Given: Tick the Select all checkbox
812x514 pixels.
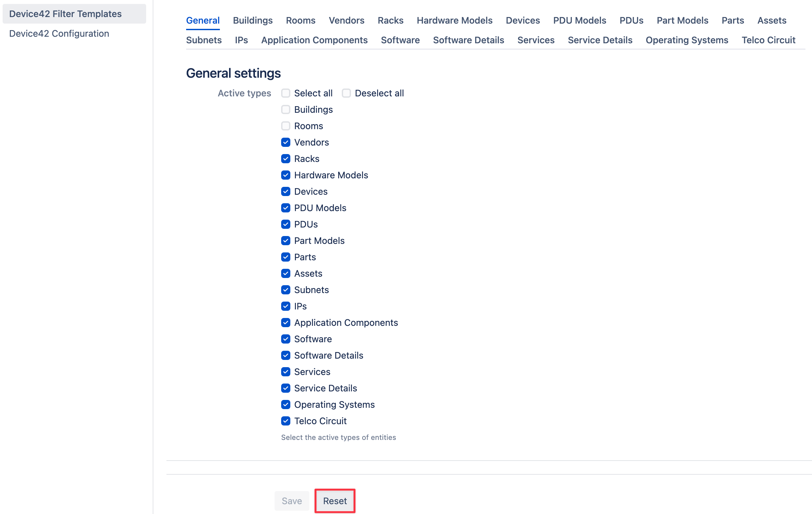Looking at the screenshot, I should coord(286,93).
